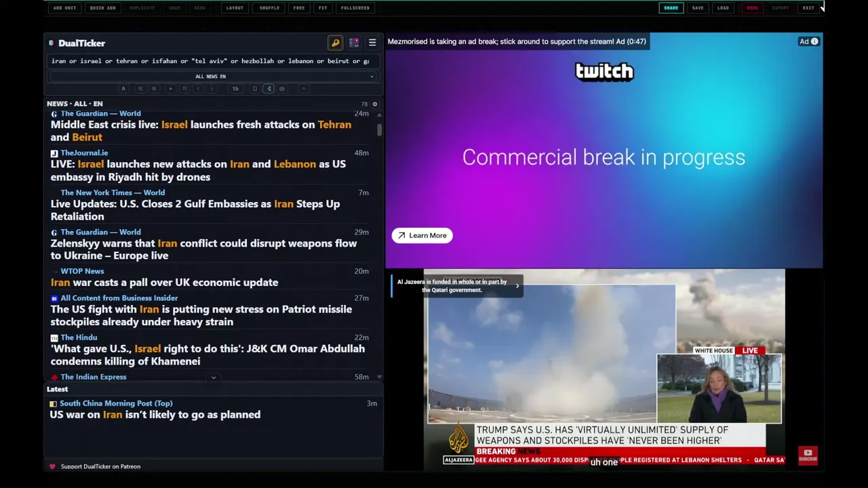Image resolution: width=868 pixels, height=488 pixels.
Task: Click the EXPORT button
Action: click(781, 8)
